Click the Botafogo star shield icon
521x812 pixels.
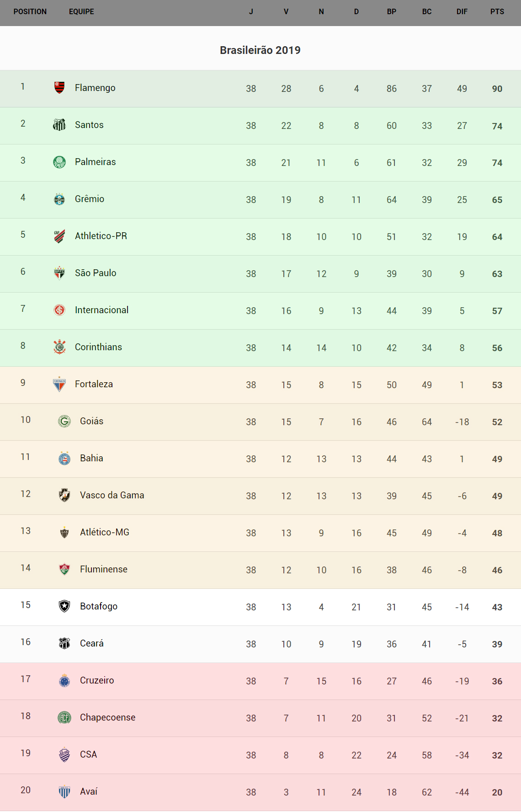coord(64,606)
